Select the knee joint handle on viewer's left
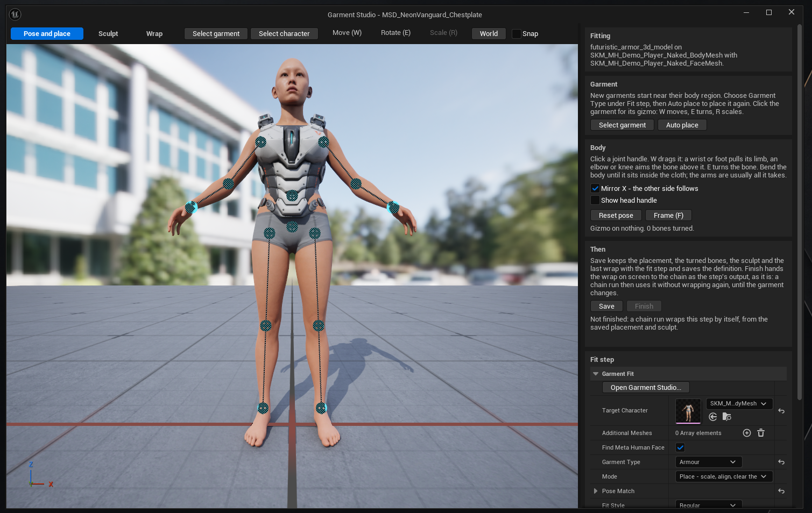812x513 pixels. point(266,325)
